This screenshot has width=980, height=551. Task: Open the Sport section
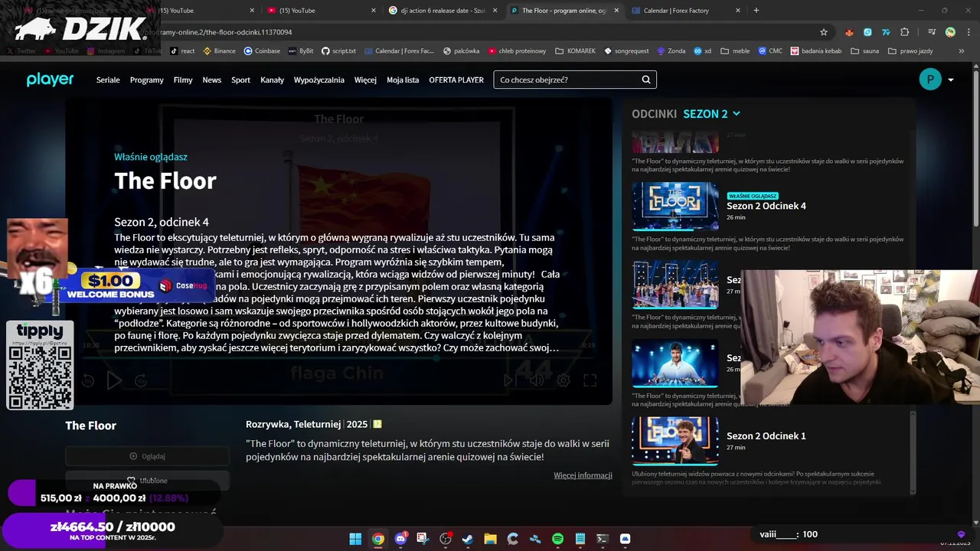[x=240, y=80]
